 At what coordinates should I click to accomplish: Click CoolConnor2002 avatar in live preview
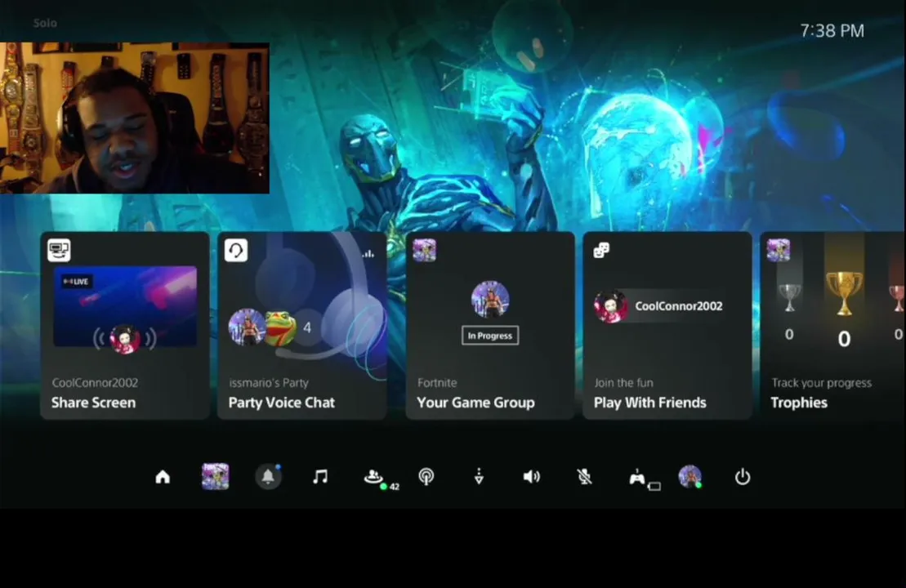(x=125, y=339)
